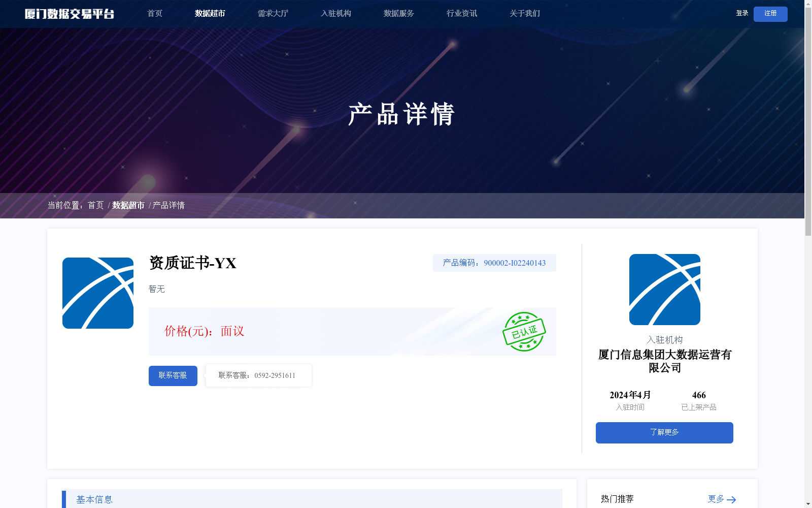Open 关于我们 in the navigation
Image resolution: width=812 pixels, height=508 pixels.
[525, 14]
